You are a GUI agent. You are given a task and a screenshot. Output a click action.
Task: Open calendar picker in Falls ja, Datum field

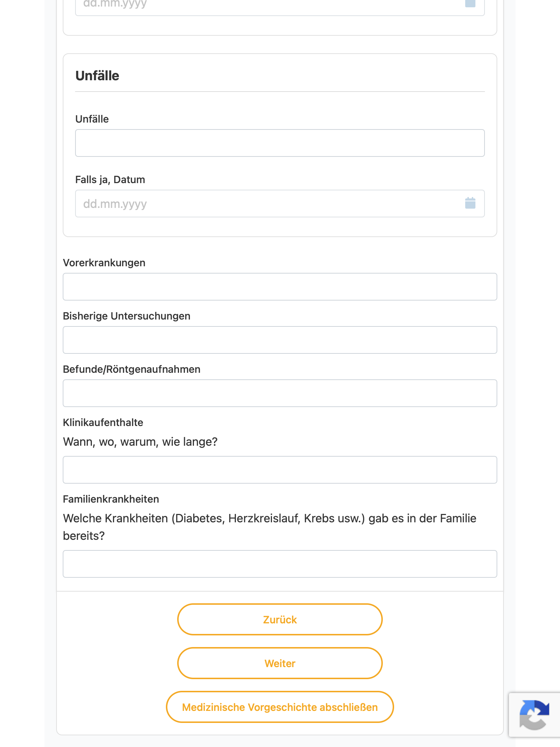click(470, 203)
